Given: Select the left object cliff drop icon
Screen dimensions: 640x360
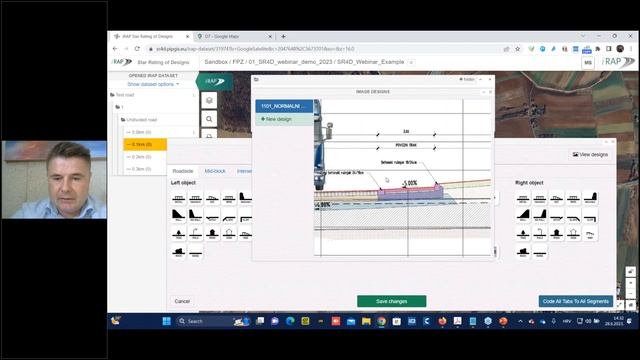Looking at the screenshot, I should coord(245,216).
